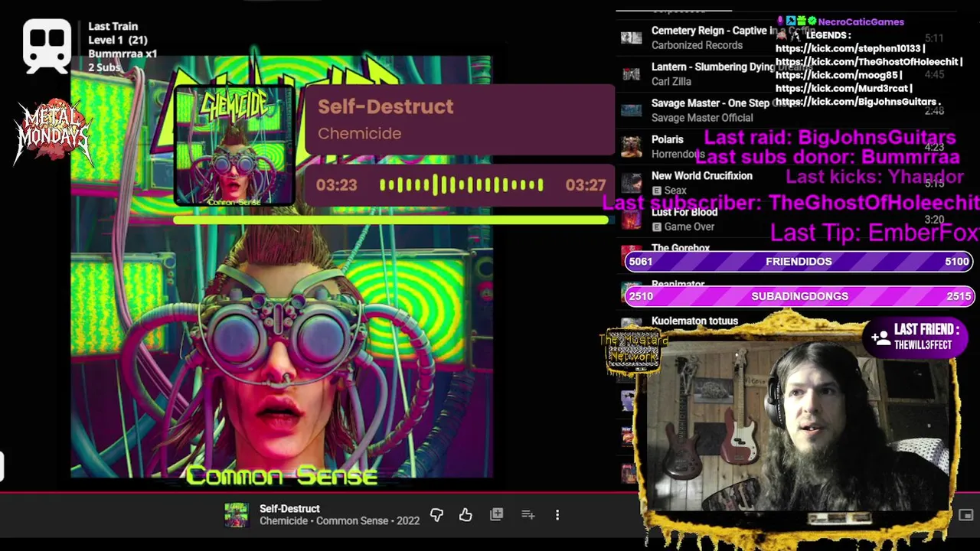Select Lust For Blood queue title
Screen dimensions: 980x551
(x=684, y=212)
